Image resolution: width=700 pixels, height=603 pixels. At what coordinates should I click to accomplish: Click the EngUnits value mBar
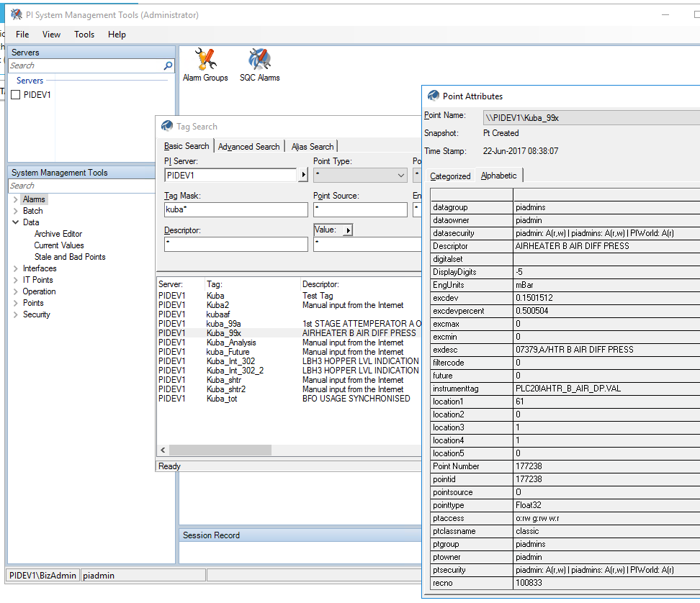tap(524, 285)
